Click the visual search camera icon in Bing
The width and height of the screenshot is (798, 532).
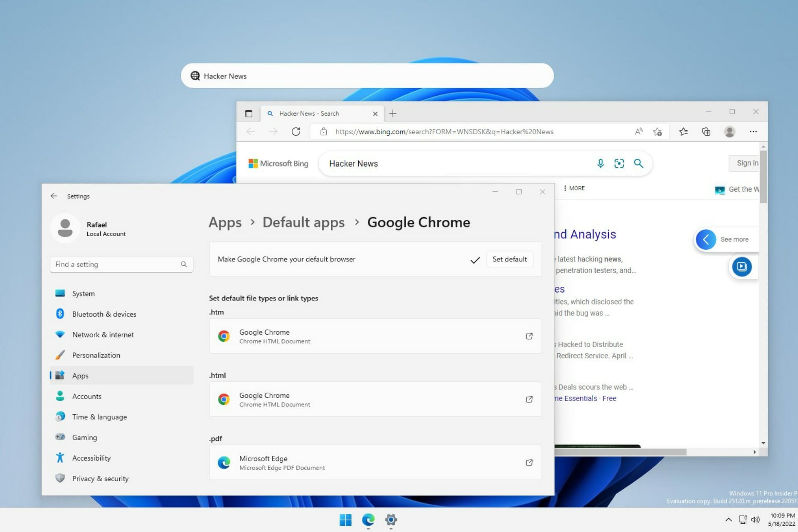619,163
